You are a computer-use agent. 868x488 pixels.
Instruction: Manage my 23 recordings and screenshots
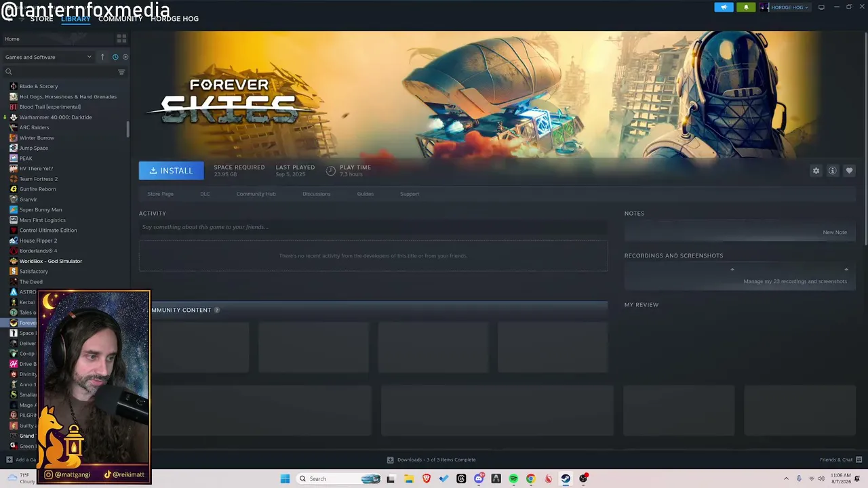coord(795,281)
